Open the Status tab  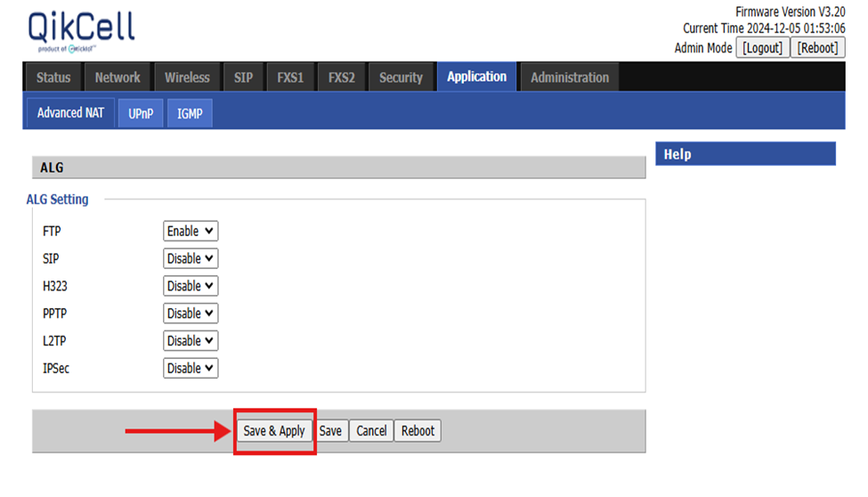(53, 77)
